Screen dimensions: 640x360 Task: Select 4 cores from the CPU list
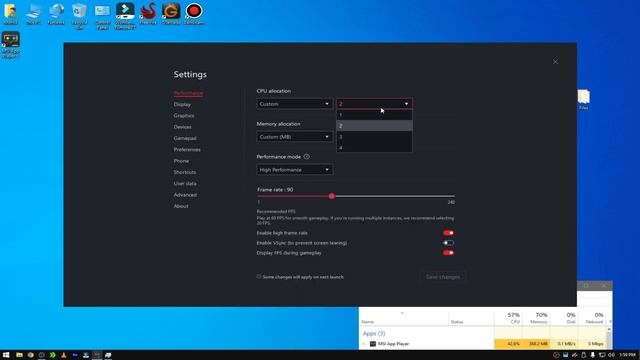pos(374,147)
